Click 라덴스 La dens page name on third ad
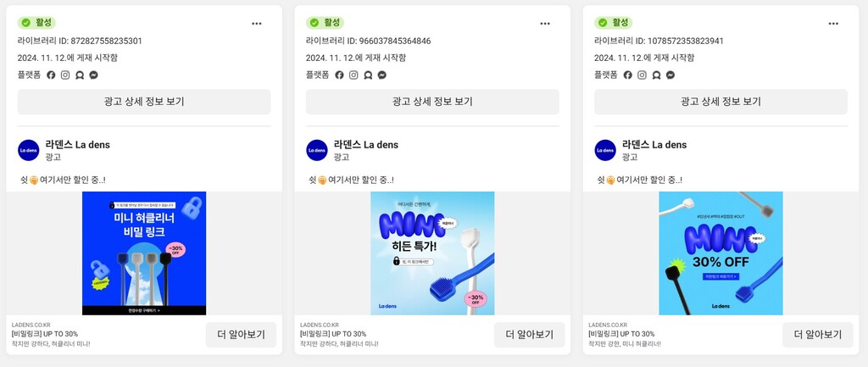 coord(654,144)
